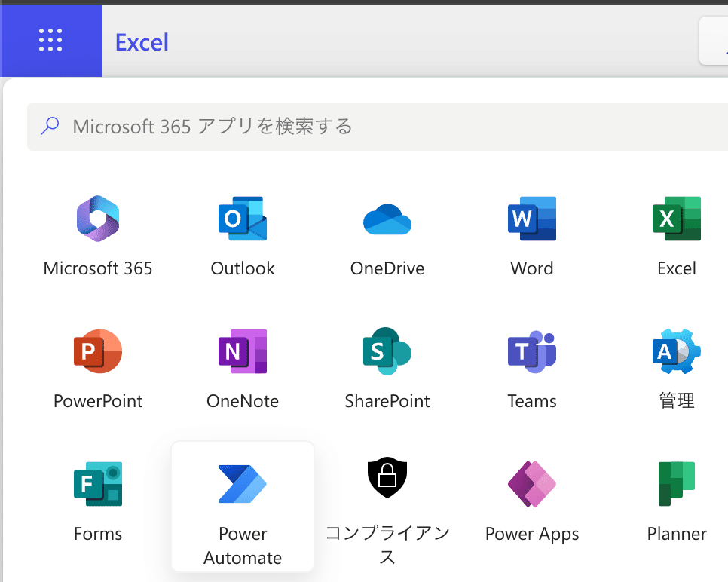The width and height of the screenshot is (728, 582).
Task: Click the magnifier search icon
Action: click(50, 126)
